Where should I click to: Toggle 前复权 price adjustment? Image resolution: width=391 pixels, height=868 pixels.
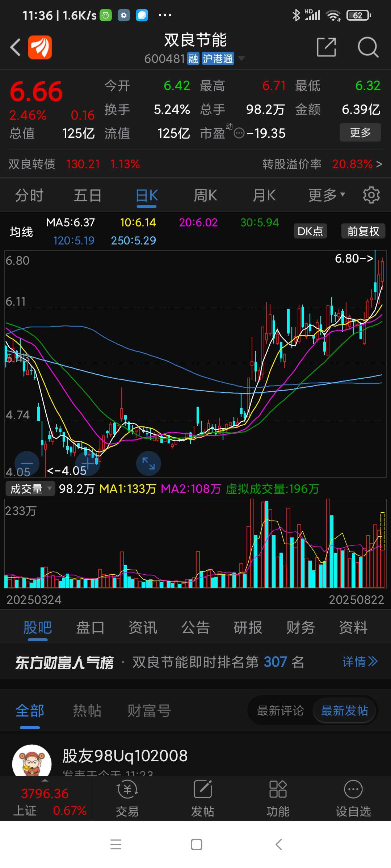(x=363, y=231)
